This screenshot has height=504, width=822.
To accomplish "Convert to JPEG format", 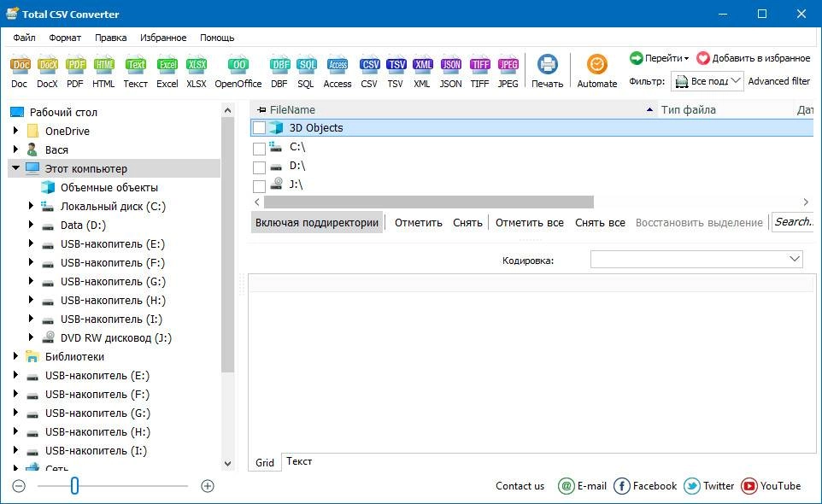I will 508,72.
